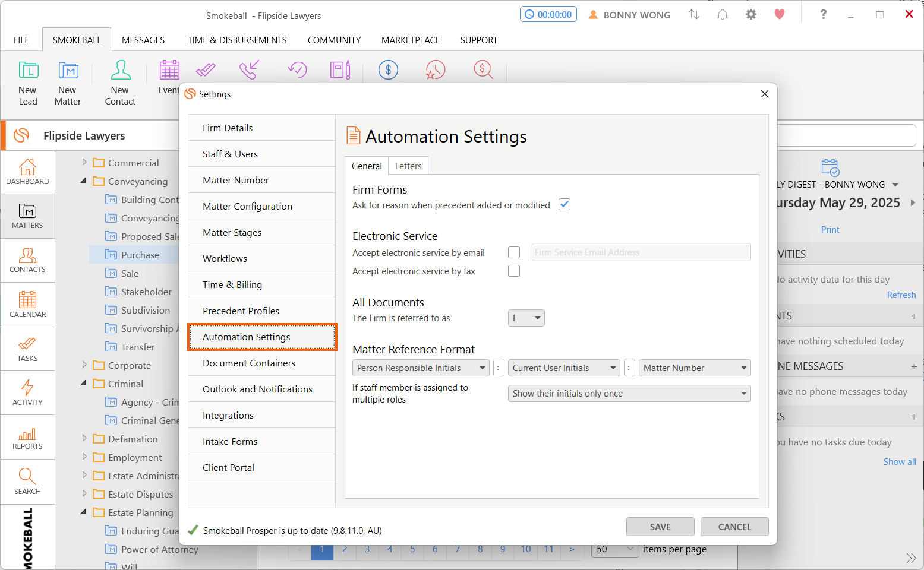Close the Settings dialog
924x570 pixels.
point(765,94)
